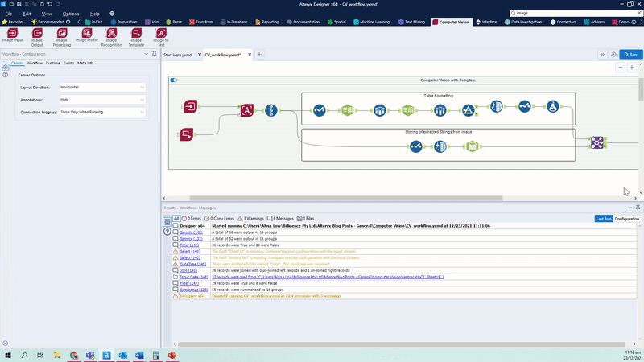Switch to Start Here.yxmd tab
This screenshot has width=644, height=362.
tap(178, 55)
